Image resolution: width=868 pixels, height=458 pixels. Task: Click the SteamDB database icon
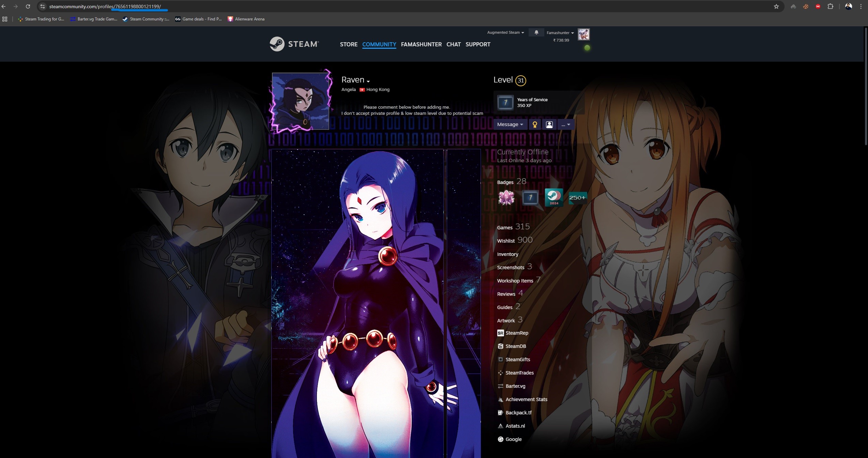point(500,346)
